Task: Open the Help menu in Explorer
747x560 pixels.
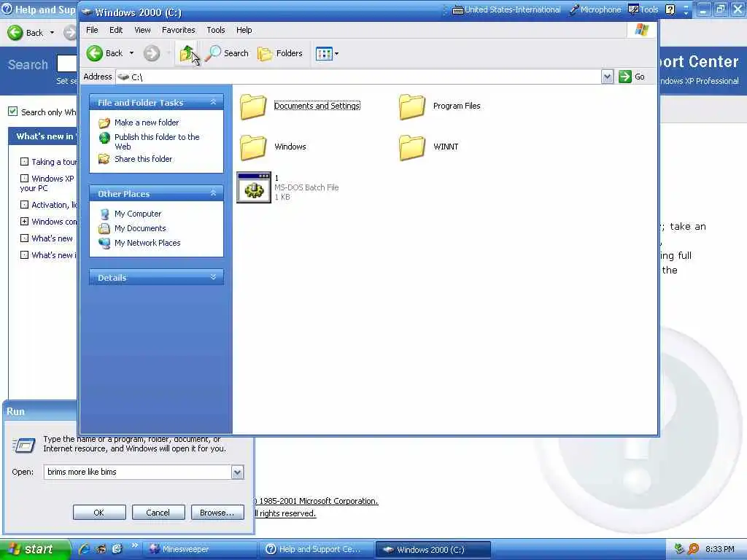Action: click(244, 30)
